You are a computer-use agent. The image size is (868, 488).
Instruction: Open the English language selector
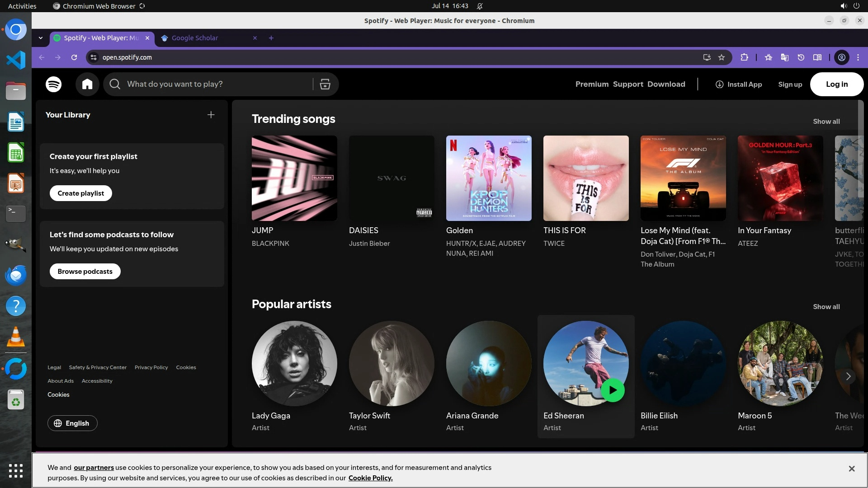[x=72, y=423]
